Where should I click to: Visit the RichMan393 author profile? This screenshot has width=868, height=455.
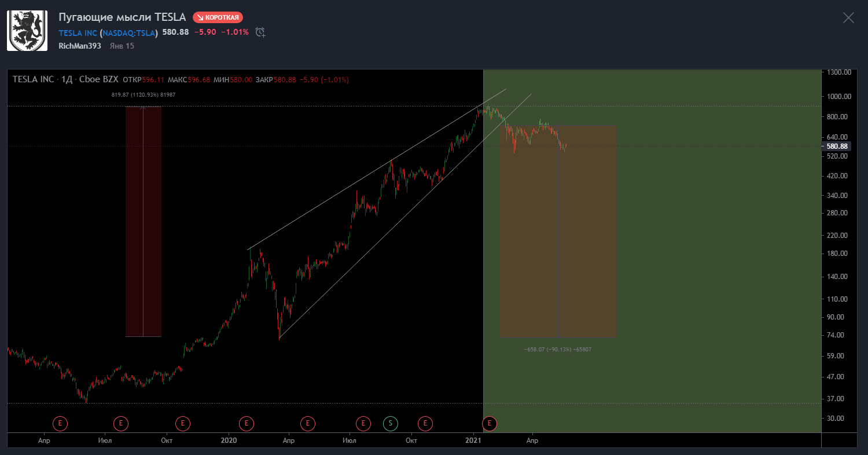pos(80,46)
